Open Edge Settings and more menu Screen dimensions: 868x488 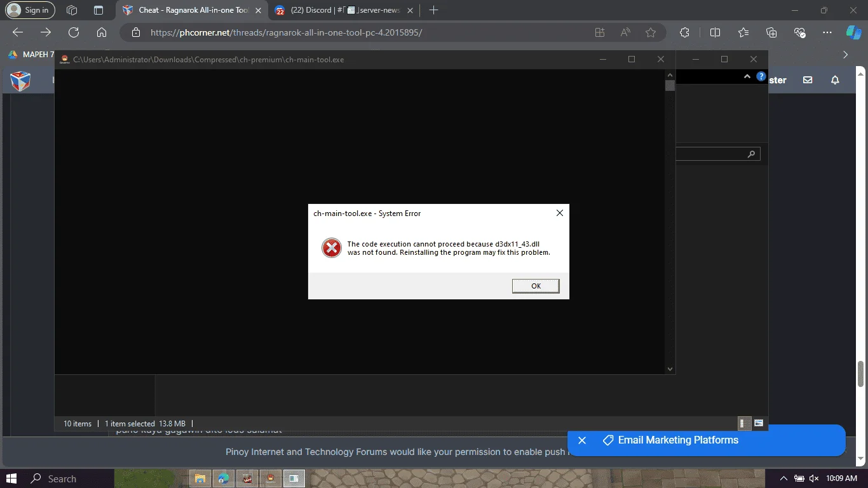tap(827, 32)
